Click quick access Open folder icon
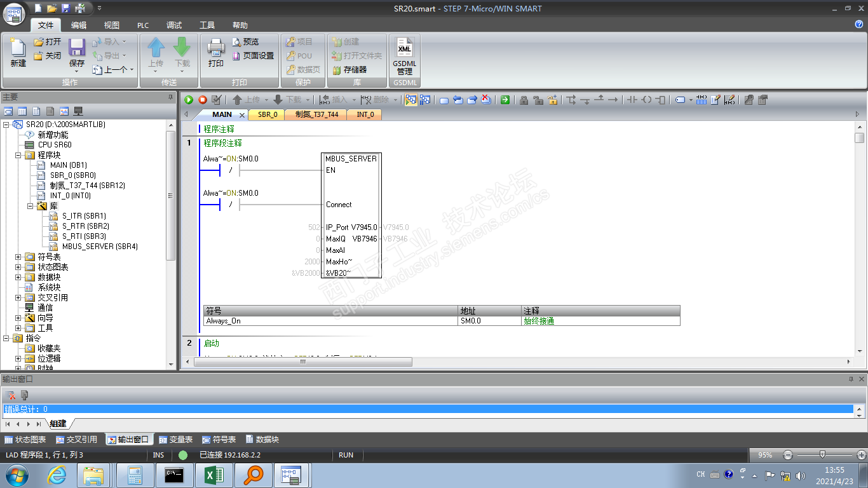This screenshot has height=488, width=868. 51,8
